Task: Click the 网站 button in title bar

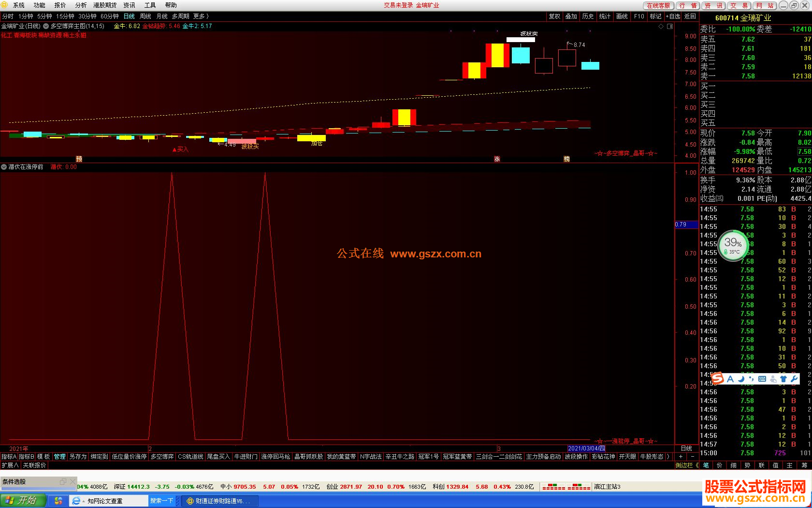Action: coord(765,6)
